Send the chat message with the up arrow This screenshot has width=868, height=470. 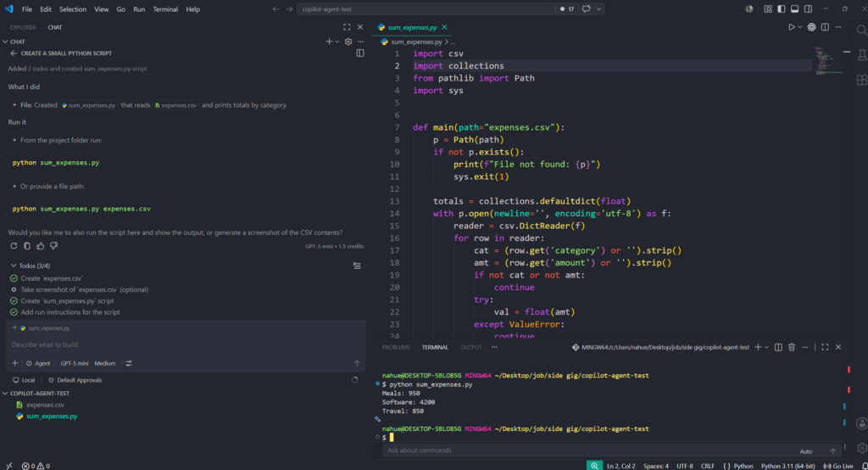coord(357,363)
